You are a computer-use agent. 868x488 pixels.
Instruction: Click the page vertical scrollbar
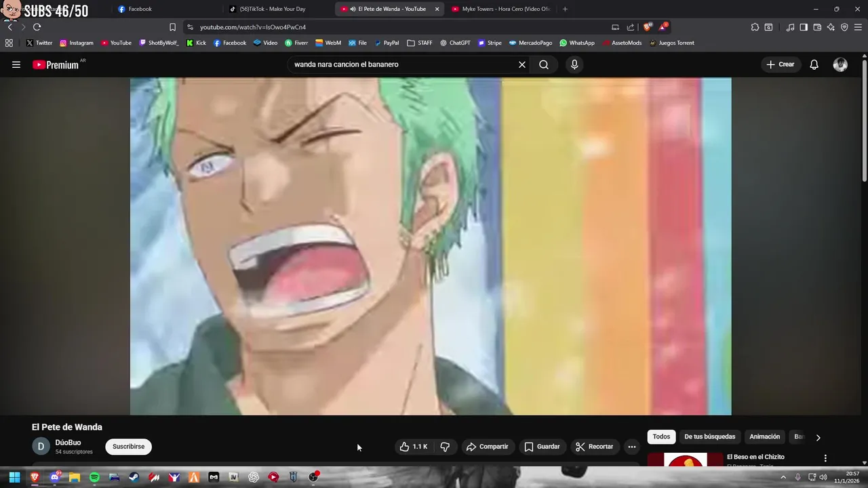pos(865,122)
